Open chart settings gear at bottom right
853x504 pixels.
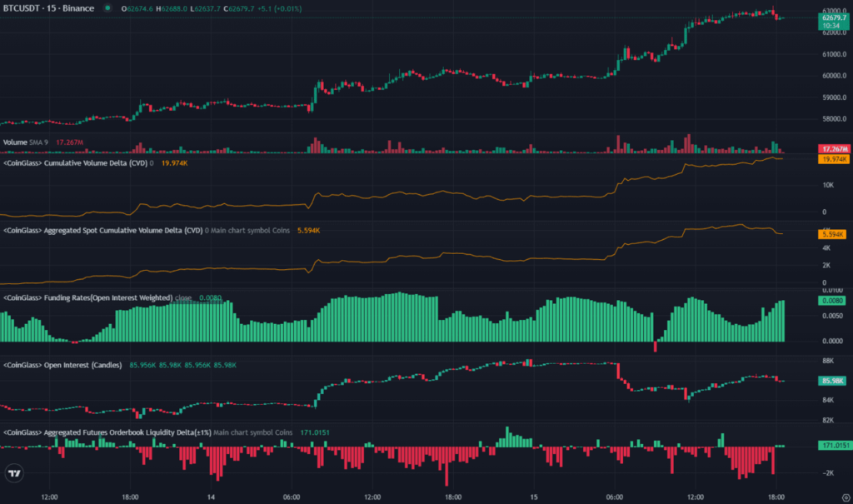tap(846, 497)
